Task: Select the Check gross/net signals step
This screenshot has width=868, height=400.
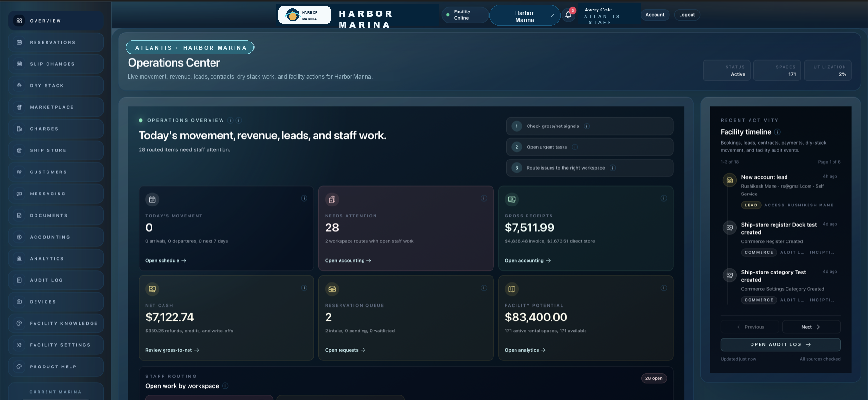Action: point(590,126)
